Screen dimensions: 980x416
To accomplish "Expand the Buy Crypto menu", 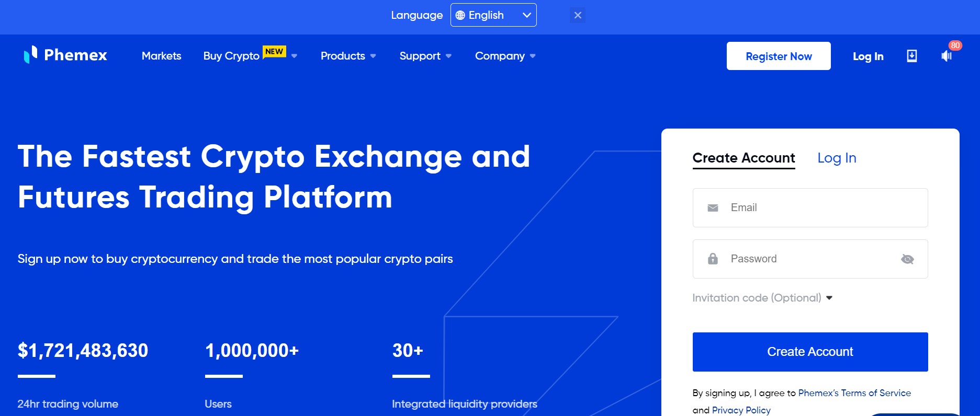I will (250, 56).
